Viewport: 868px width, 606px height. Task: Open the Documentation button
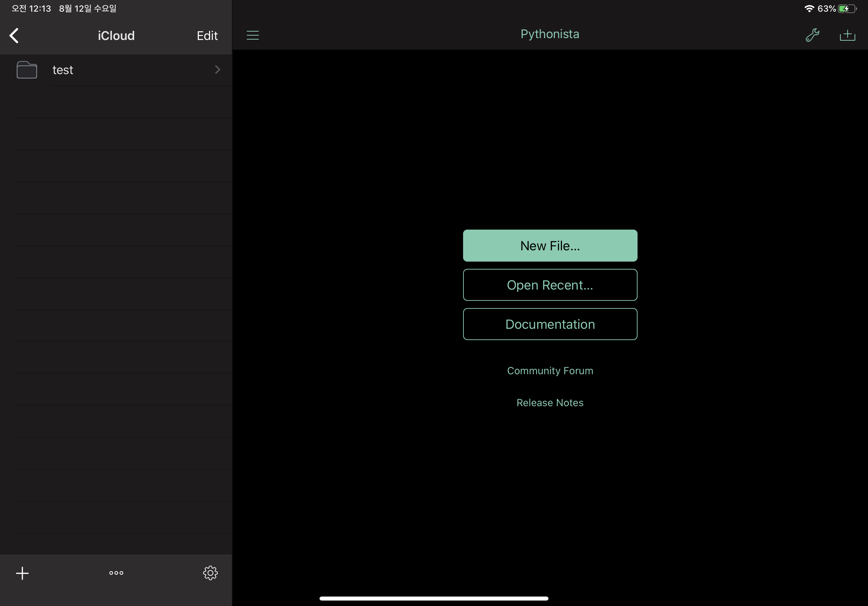(x=550, y=324)
